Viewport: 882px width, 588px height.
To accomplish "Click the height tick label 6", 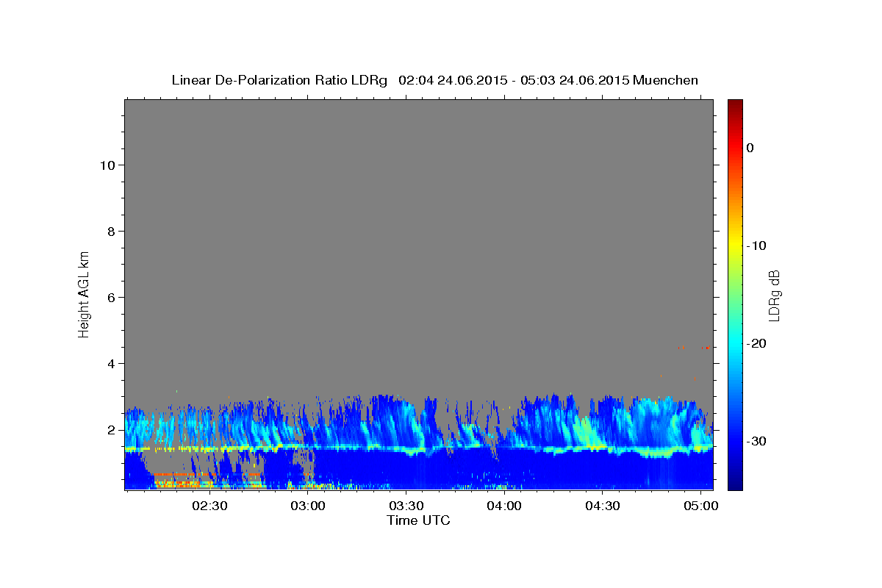I will [x=110, y=297].
